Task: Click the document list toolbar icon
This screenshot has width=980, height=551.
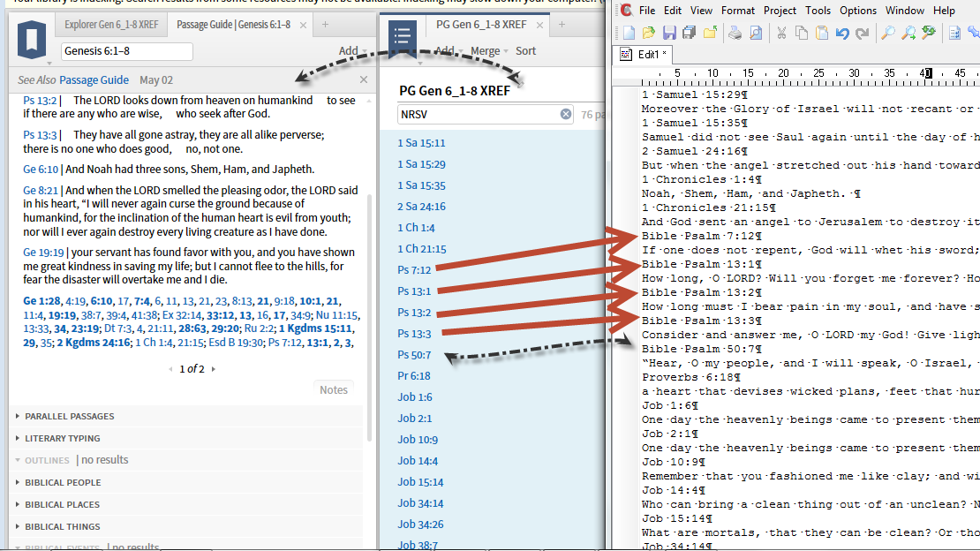Action: pos(954,33)
